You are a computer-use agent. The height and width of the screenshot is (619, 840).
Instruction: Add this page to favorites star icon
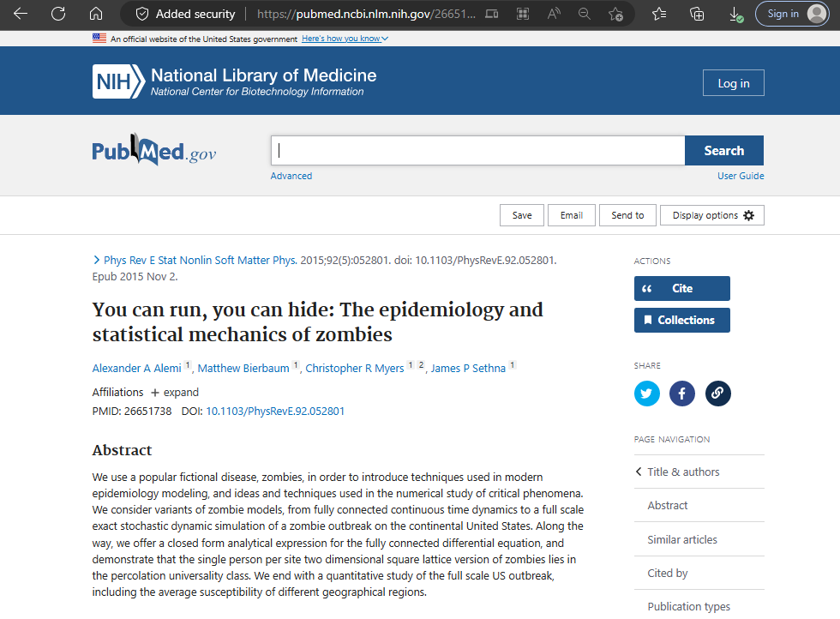click(x=616, y=14)
